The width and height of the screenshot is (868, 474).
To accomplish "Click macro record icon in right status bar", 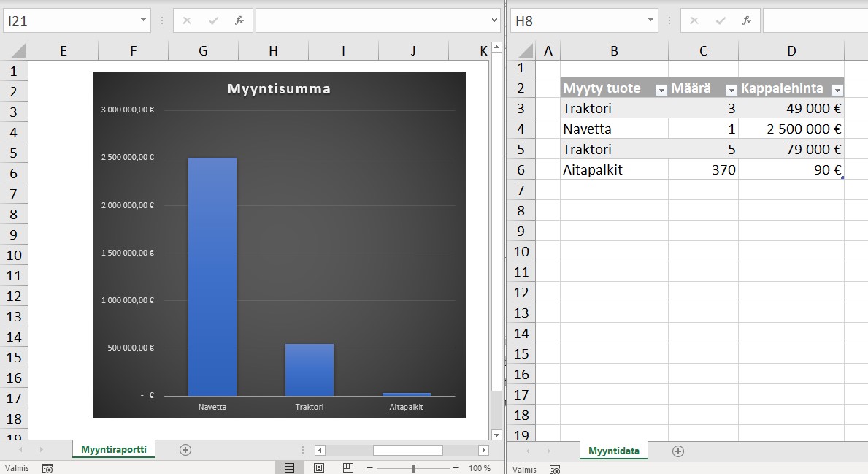I will (555, 470).
